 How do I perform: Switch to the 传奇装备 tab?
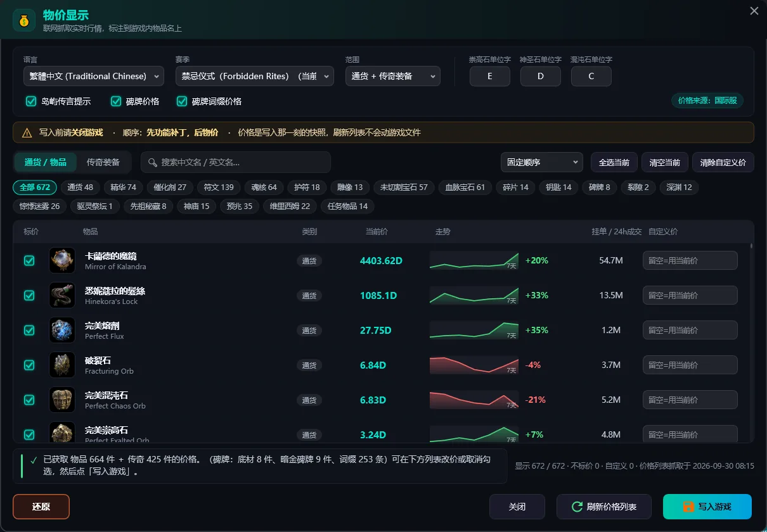[x=103, y=162]
